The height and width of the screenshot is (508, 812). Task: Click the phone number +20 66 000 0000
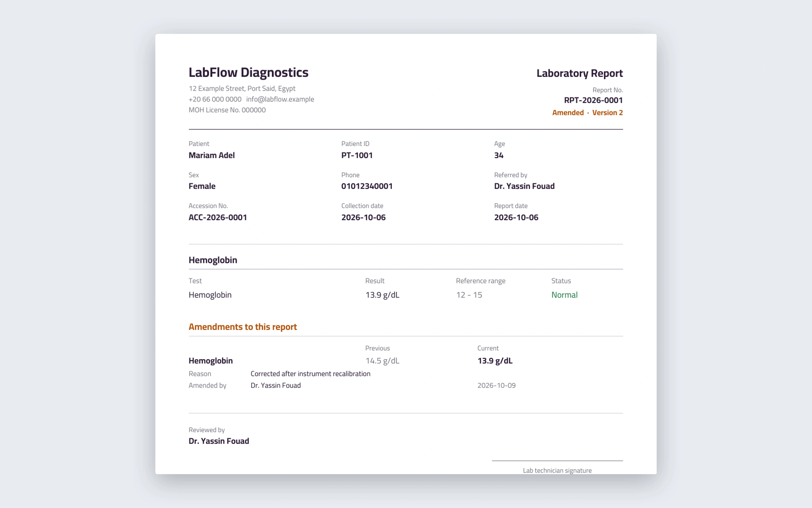[215, 99]
